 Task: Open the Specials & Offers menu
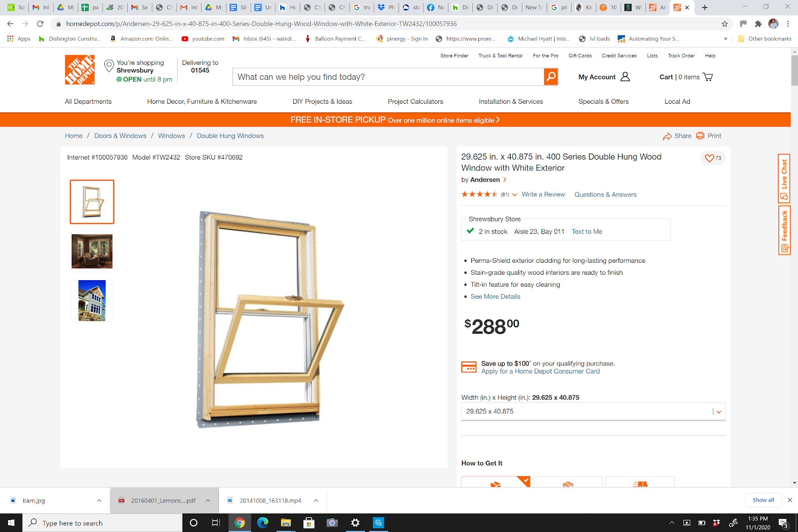pos(603,101)
